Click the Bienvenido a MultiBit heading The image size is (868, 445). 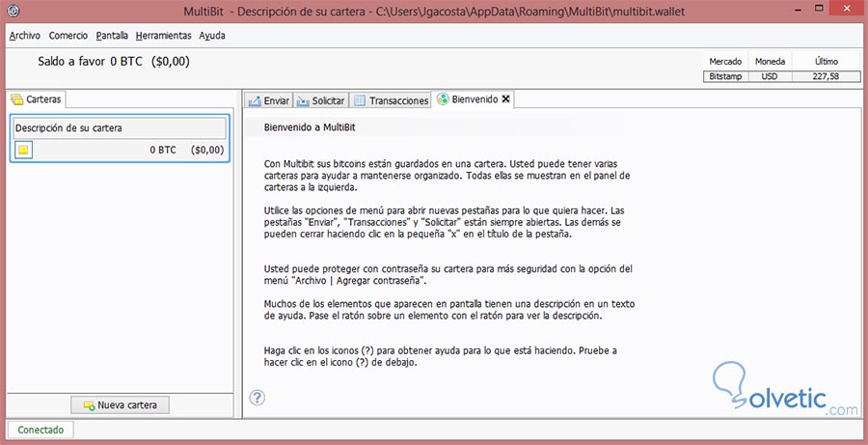(310, 127)
